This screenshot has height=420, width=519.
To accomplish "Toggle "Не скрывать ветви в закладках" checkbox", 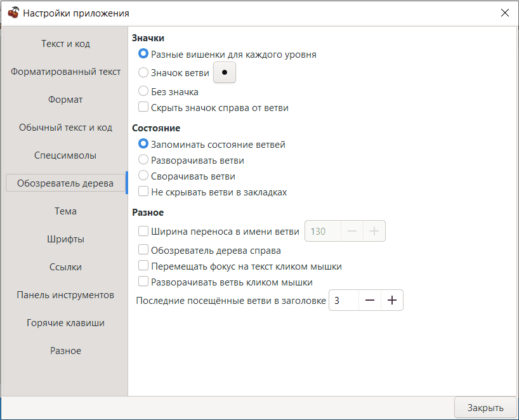I will (143, 192).
